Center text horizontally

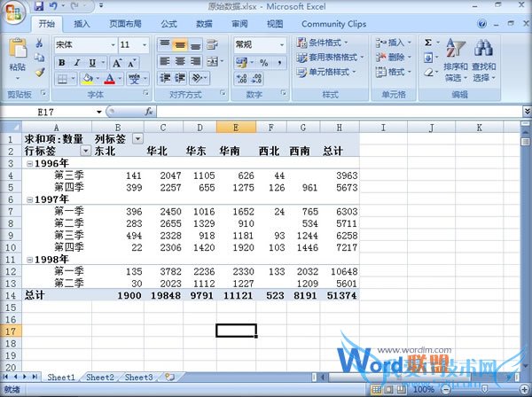click(x=180, y=62)
